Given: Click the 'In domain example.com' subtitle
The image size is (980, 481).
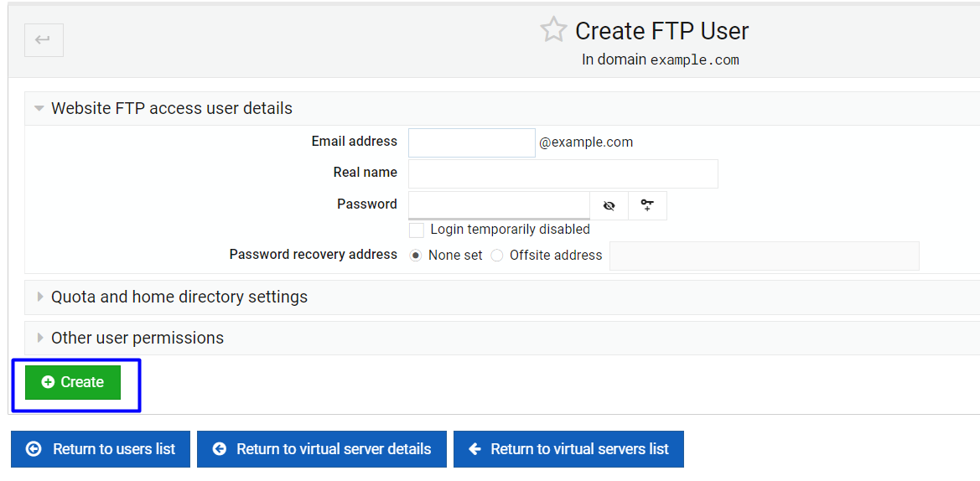Looking at the screenshot, I should 661,60.
